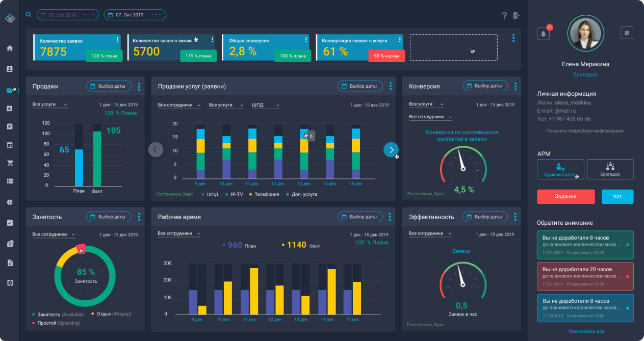
Task: Select the Бригадир workspace tab
Action: pyautogui.click(x=610, y=169)
